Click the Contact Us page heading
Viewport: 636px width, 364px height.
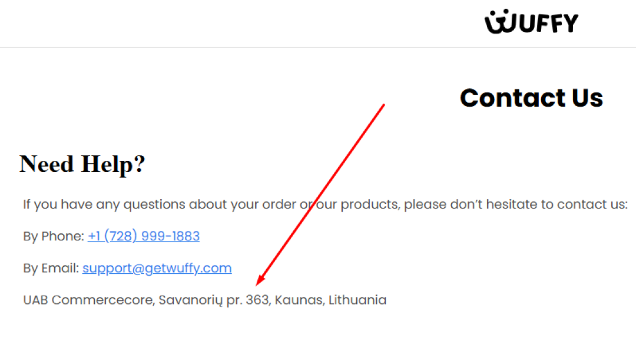(531, 98)
